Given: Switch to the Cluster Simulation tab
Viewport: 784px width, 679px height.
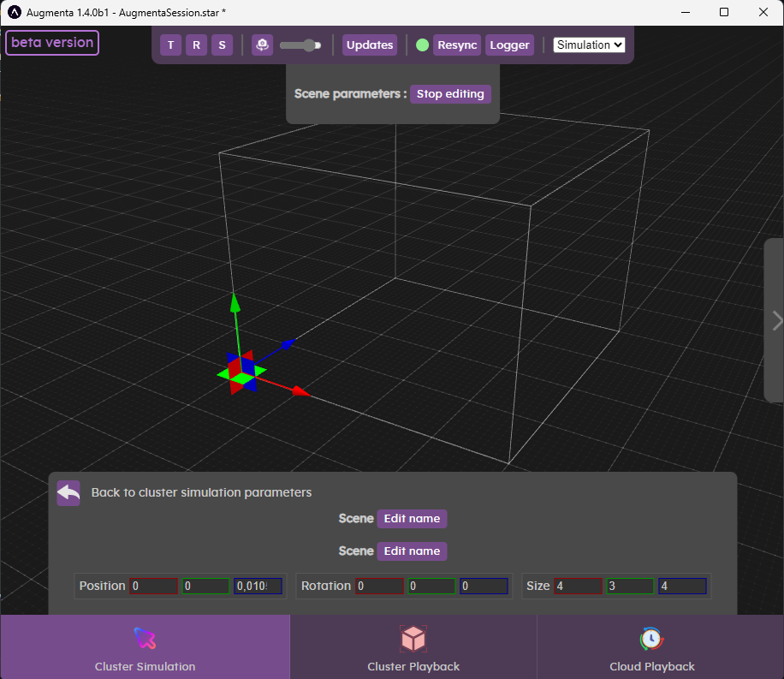Looking at the screenshot, I should 145,647.
